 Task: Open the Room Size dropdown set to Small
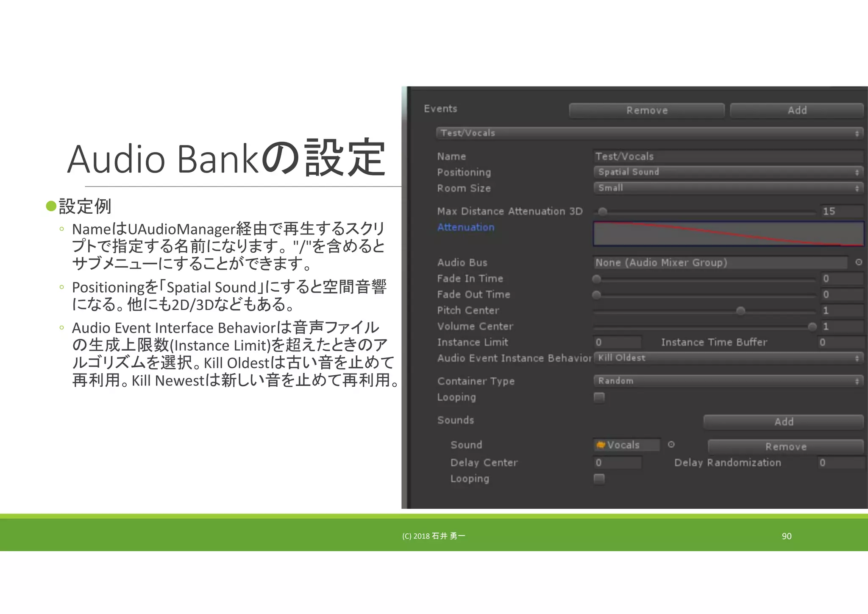coord(728,188)
